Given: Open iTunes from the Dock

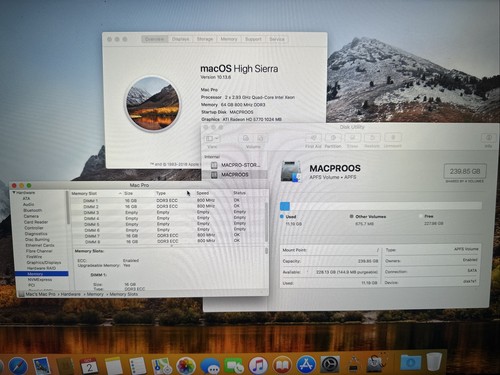Looking at the screenshot, I should tap(258, 365).
